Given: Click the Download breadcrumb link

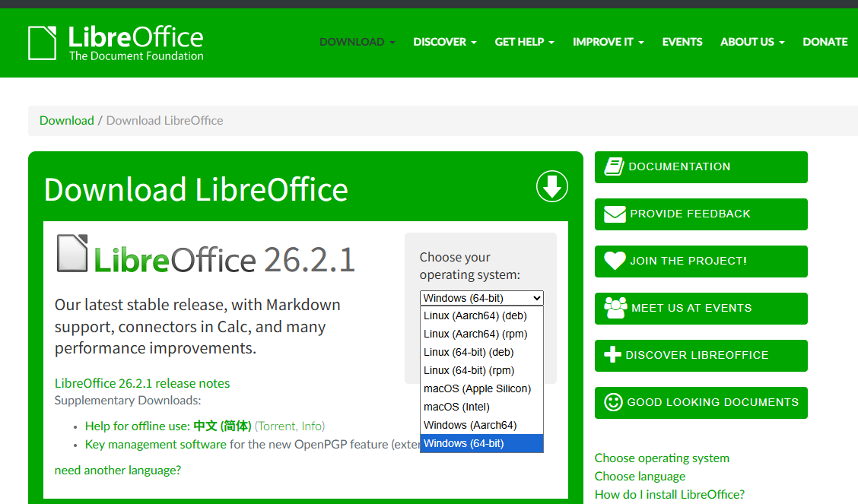Looking at the screenshot, I should tap(66, 120).
